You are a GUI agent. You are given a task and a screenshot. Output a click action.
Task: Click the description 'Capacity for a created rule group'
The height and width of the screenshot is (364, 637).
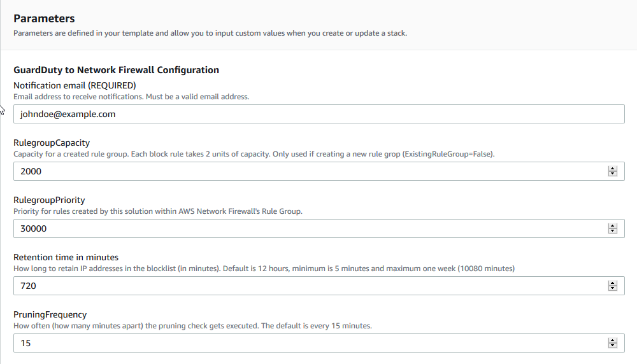(x=254, y=154)
